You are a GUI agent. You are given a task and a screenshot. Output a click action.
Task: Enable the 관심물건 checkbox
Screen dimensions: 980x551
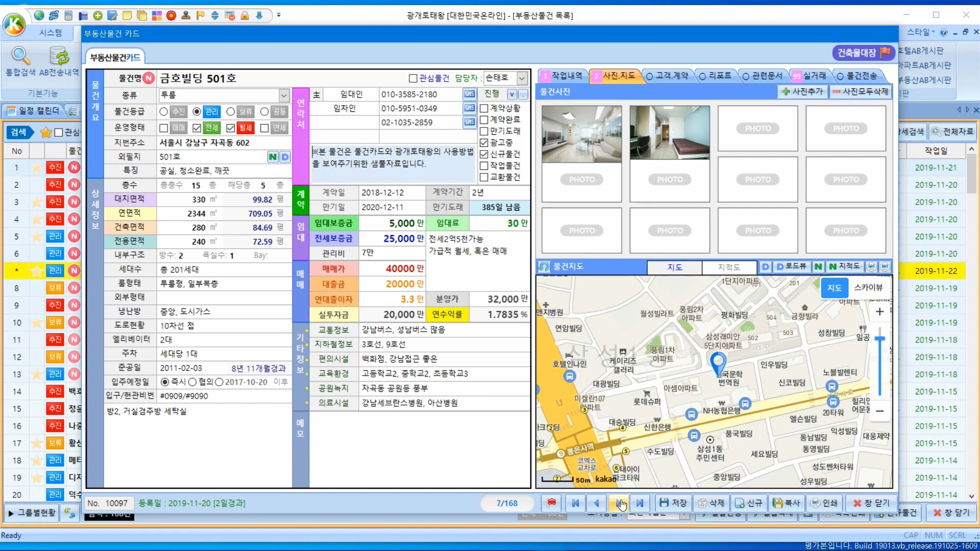[413, 78]
